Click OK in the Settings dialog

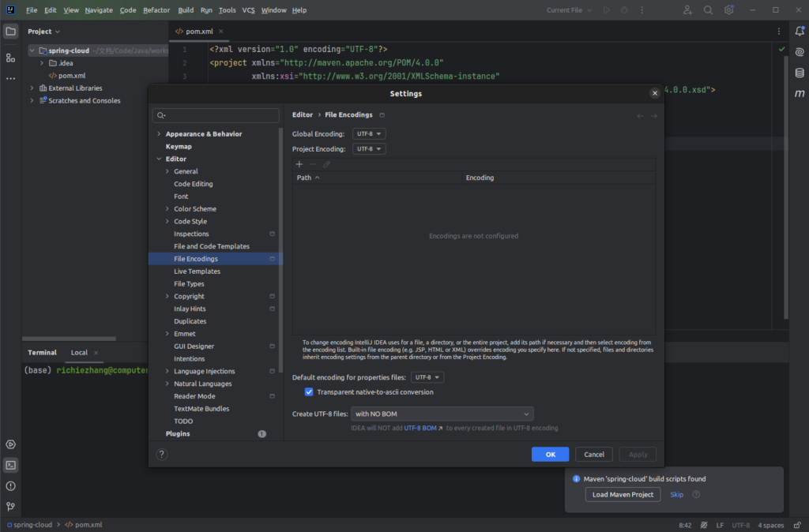551,454
